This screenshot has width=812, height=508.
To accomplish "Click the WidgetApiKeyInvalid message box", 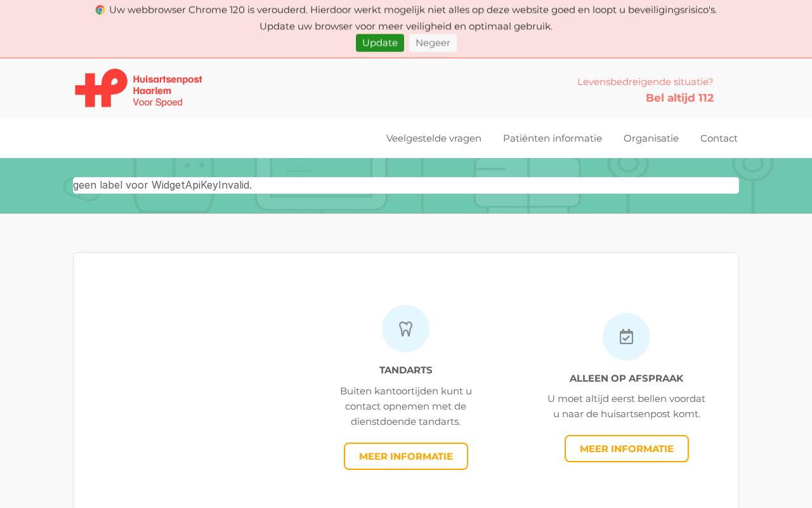I will click(406, 185).
